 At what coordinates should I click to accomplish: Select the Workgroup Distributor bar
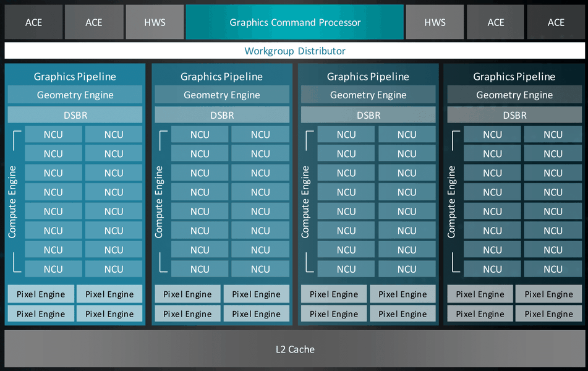coord(295,51)
